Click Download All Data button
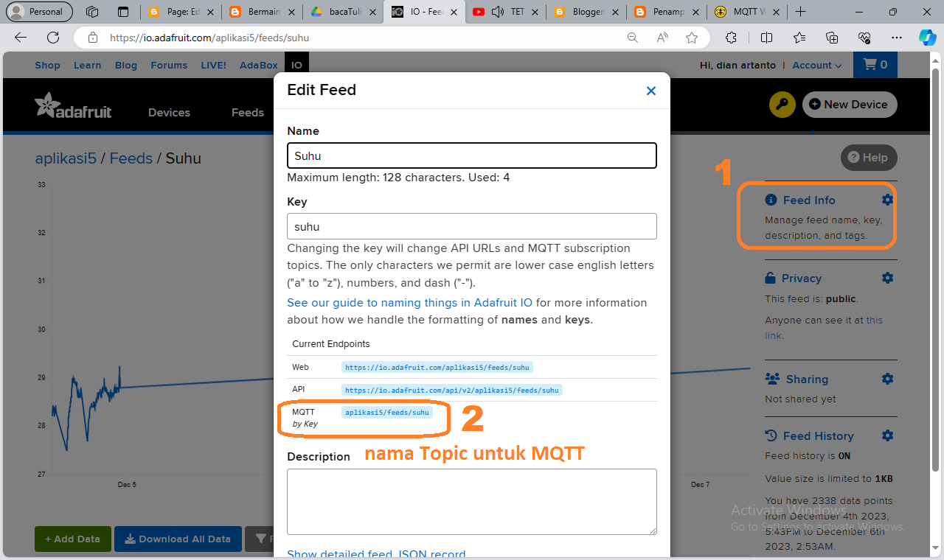944x560 pixels. [x=178, y=539]
